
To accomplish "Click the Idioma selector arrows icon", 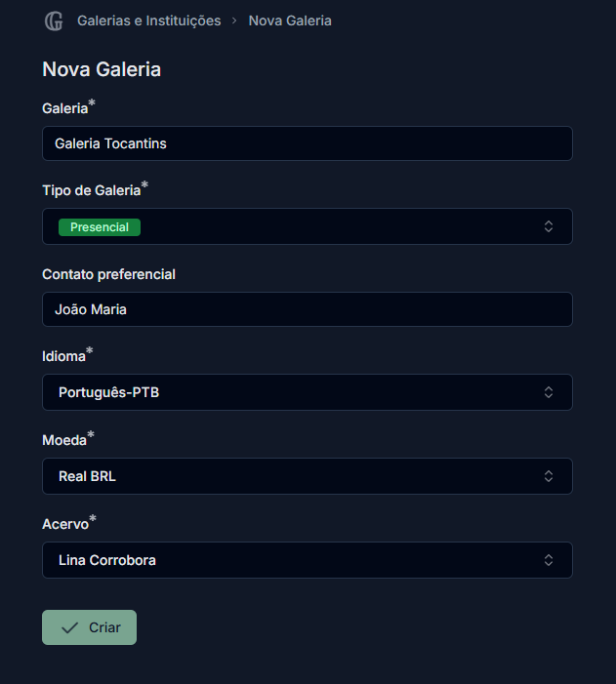I will click(x=549, y=392).
